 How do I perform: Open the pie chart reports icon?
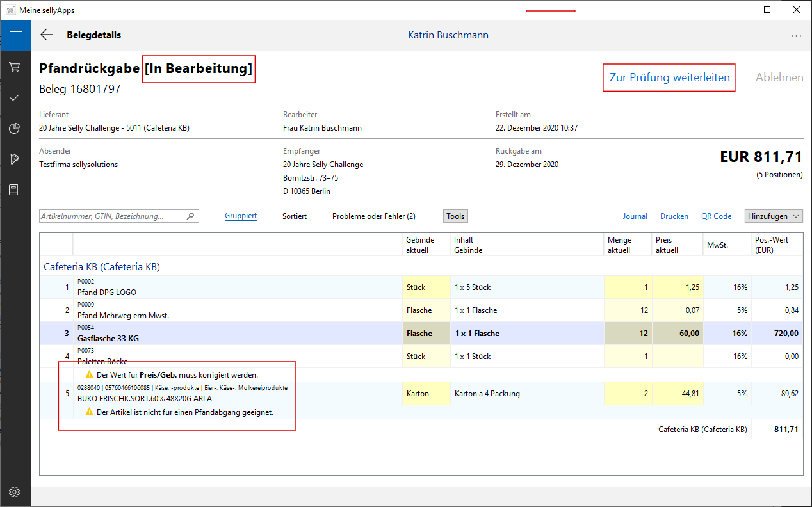click(15, 129)
